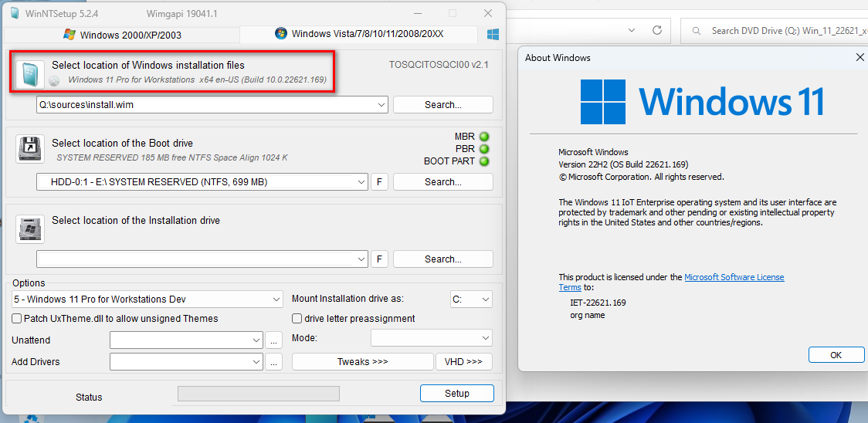868x423 pixels.
Task: Click the PBR green status light
Action: click(x=484, y=149)
